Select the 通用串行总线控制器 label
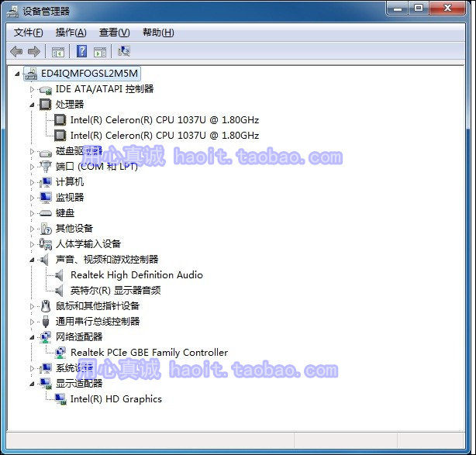 point(98,321)
